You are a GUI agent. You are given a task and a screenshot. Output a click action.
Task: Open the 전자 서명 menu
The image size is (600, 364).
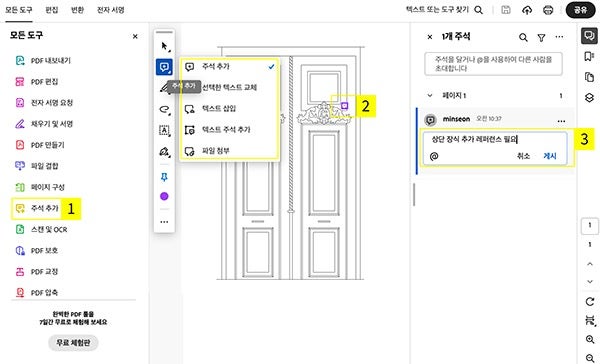(111, 10)
